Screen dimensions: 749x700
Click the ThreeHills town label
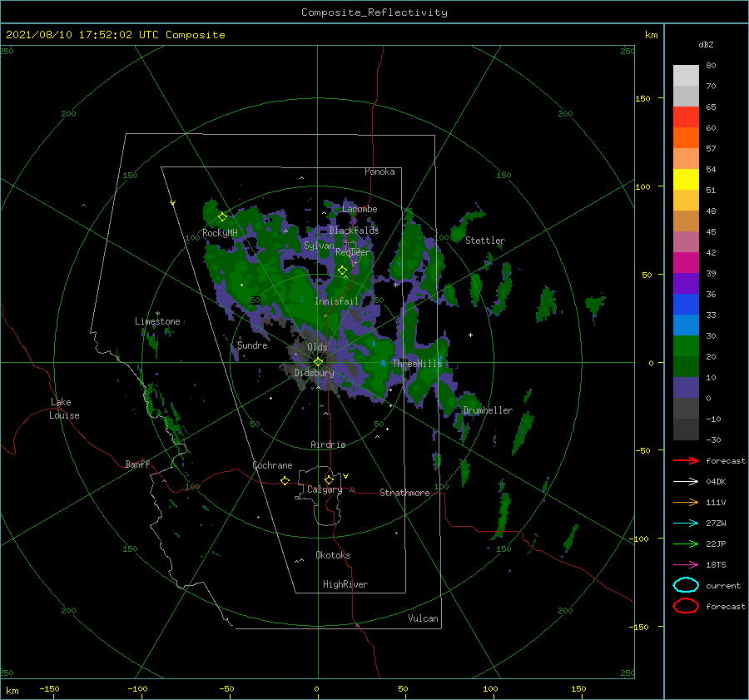[x=417, y=364]
